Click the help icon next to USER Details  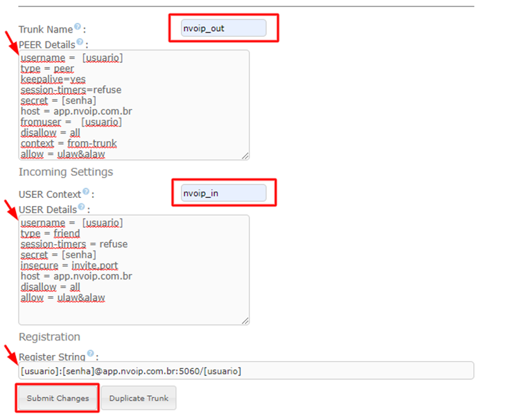[x=82, y=206]
